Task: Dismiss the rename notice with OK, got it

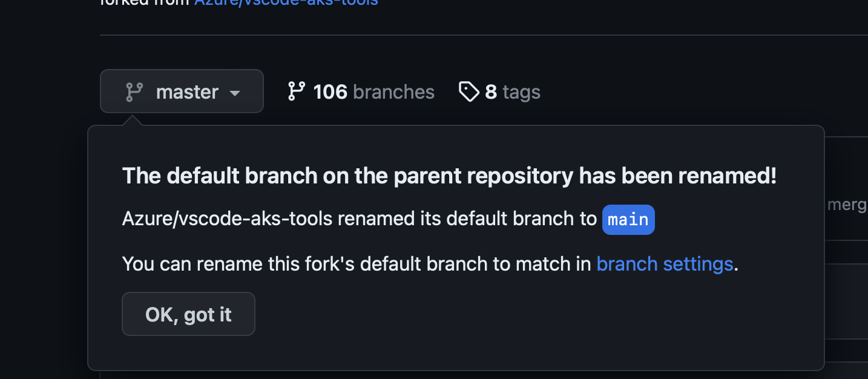Action: 188,314
